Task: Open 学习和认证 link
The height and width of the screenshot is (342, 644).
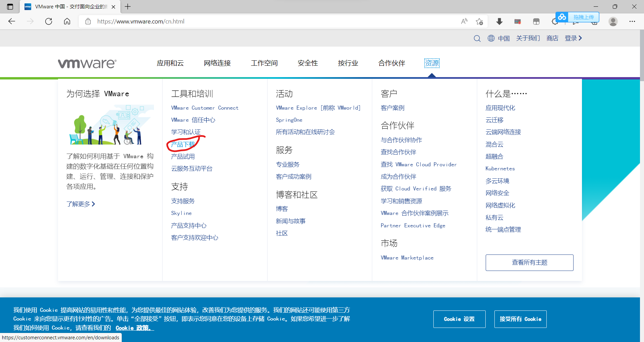Action: point(186,132)
